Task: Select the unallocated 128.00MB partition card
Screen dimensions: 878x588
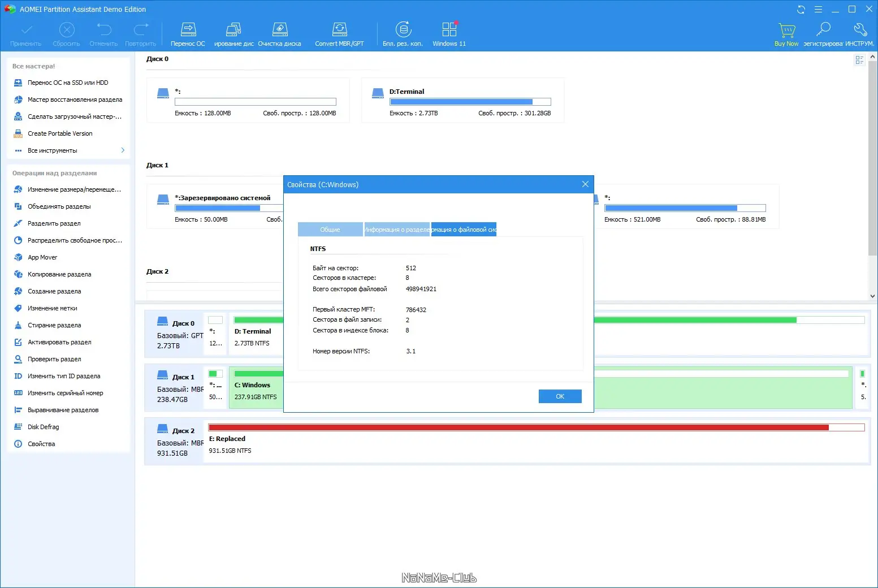Action: point(248,101)
